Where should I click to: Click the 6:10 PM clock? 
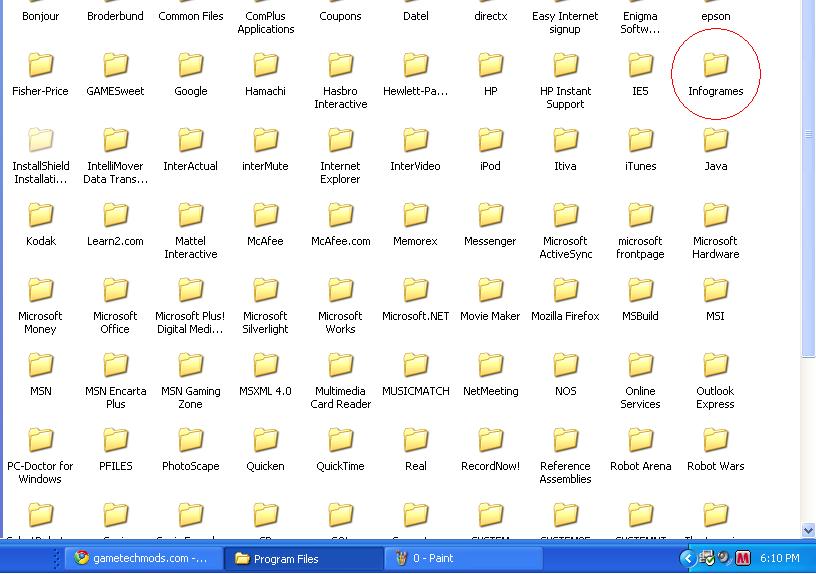tap(780, 558)
